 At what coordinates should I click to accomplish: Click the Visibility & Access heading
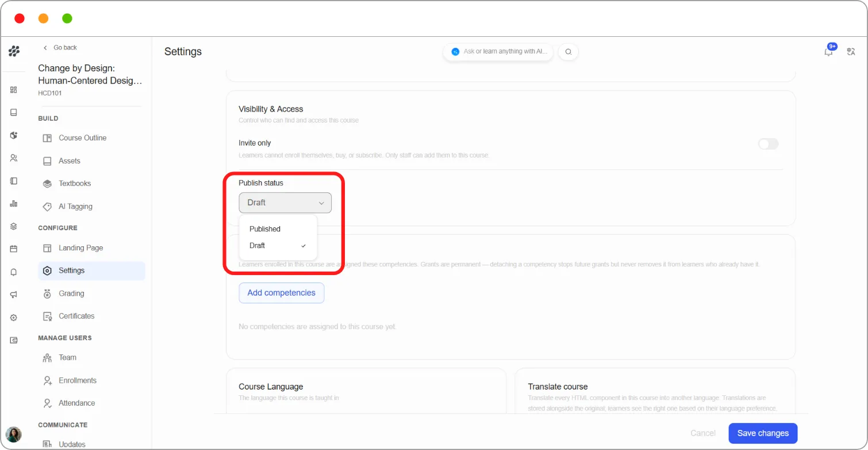pos(271,109)
